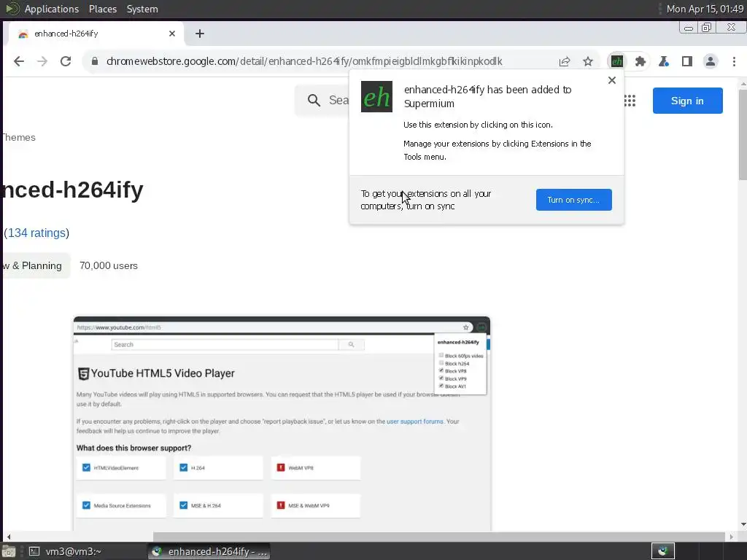Close the enhanced-h264ify tab
This screenshot has height=560, width=747.
[x=172, y=34]
